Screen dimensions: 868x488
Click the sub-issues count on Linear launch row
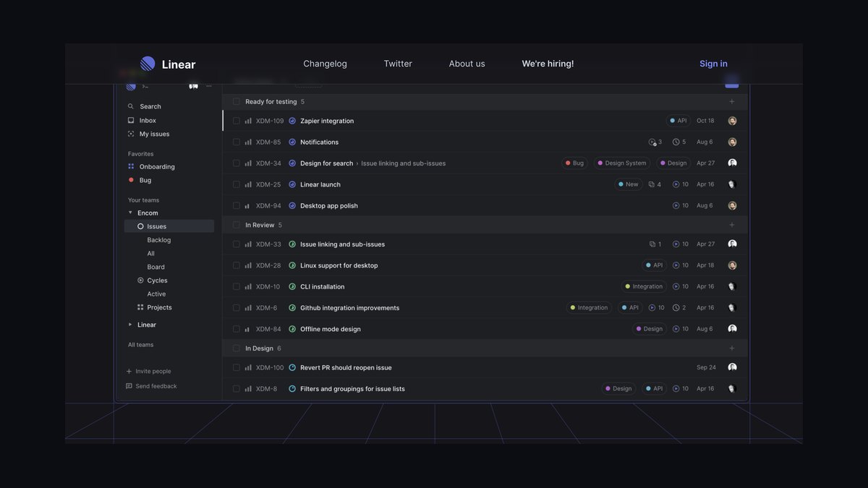pos(655,184)
